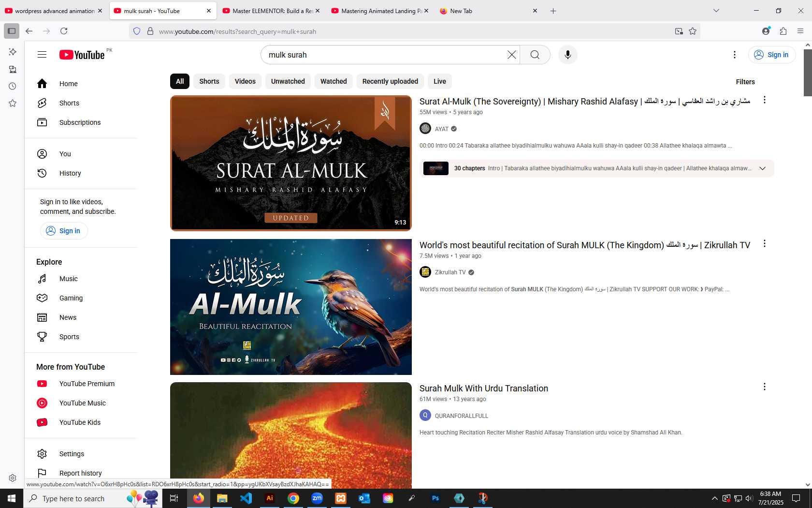Open Photoshop from taskbar
The height and width of the screenshot is (508, 812).
(x=435, y=498)
